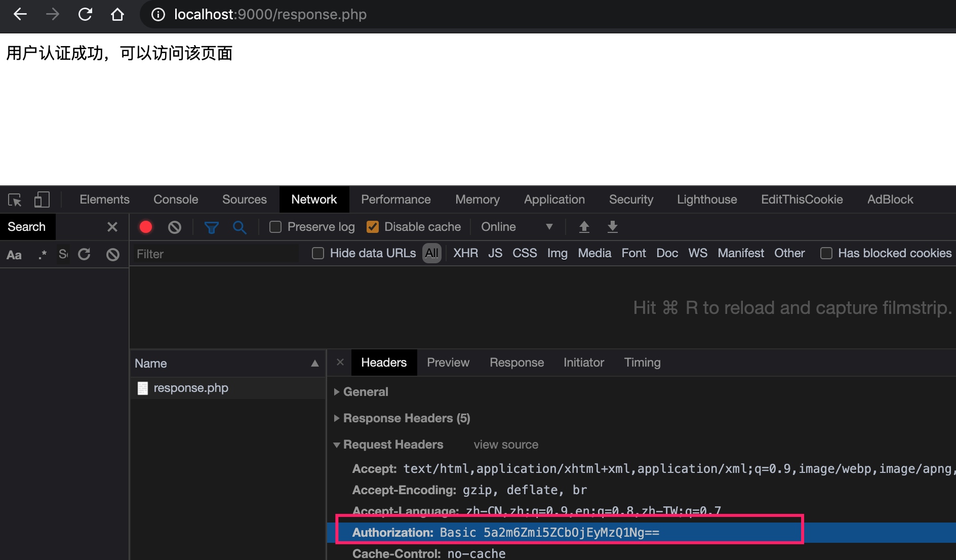956x560 pixels.
Task: Filter requests by WS
Action: click(x=698, y=253)
